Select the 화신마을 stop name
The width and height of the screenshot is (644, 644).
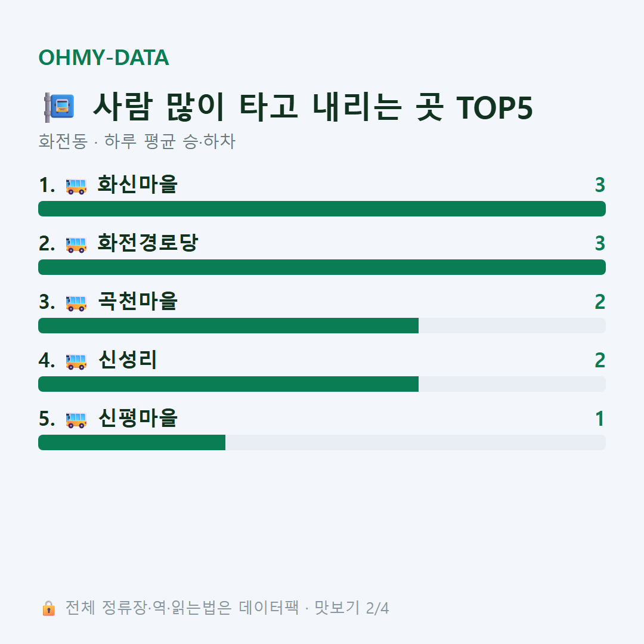pyautogui.click(x=138, y=184)
